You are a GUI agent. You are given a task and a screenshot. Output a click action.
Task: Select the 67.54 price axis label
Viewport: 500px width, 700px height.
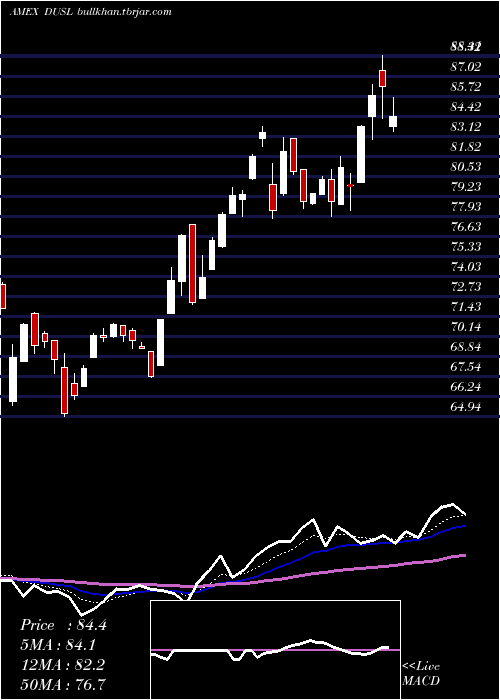pyautogui.click(x=466, y=367)
